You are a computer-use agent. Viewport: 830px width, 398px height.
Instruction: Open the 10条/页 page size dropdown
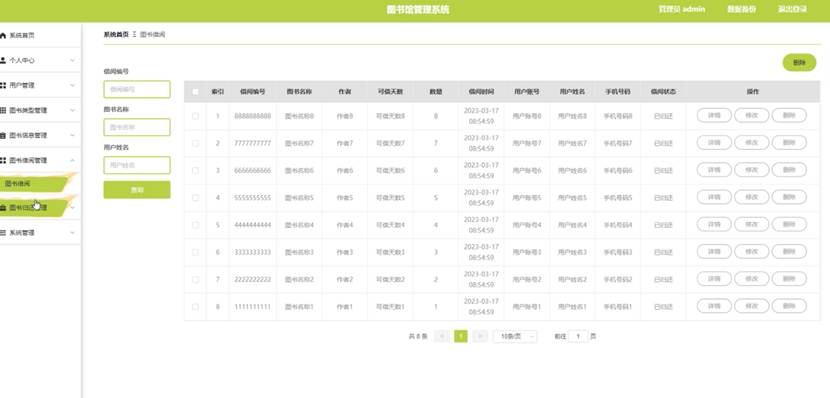[515, 337]
